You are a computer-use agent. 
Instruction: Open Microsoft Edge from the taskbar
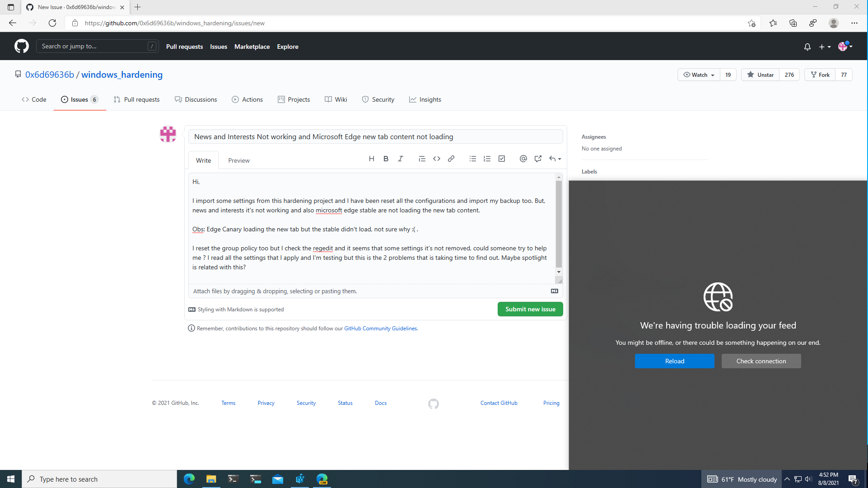[x=189, y=479]
